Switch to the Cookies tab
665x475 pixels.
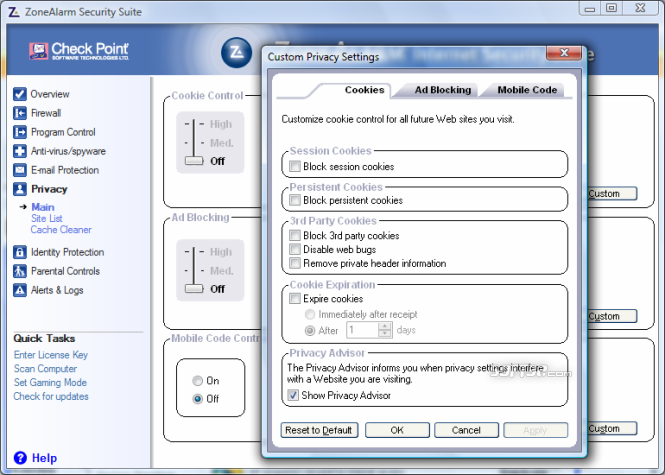point(364,90)
